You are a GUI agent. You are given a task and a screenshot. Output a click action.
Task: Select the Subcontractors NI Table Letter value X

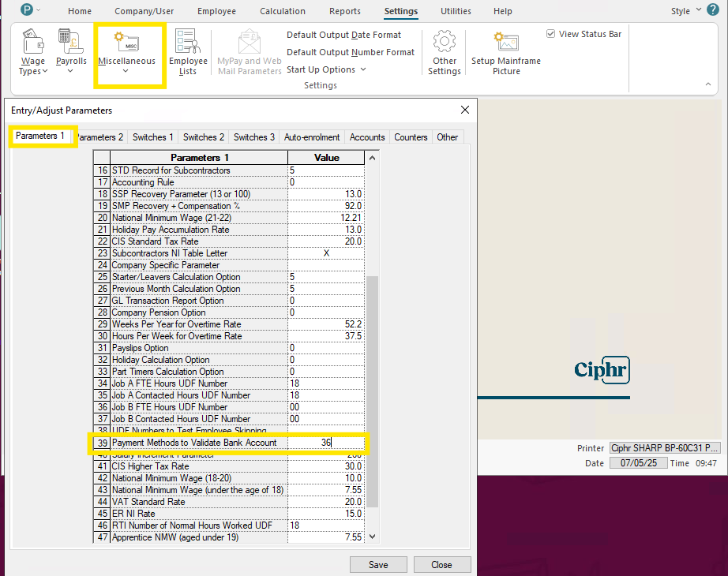tap(326, 253)
